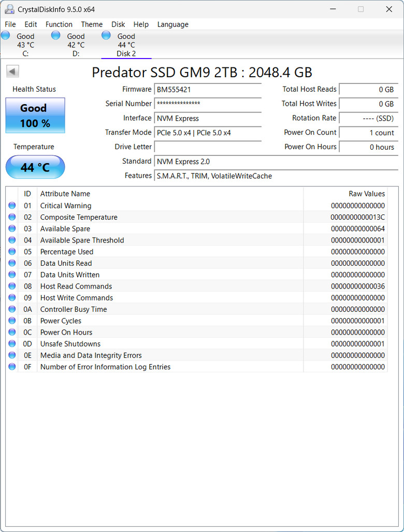The height and width of the screenshot is (532, 404).
Task: Click the Power On Count 1 count value
Action: click(x=369, y=133)
